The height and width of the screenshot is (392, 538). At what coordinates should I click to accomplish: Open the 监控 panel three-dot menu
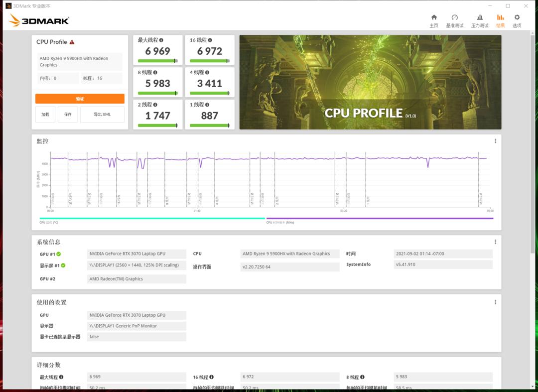coord(496,141)
